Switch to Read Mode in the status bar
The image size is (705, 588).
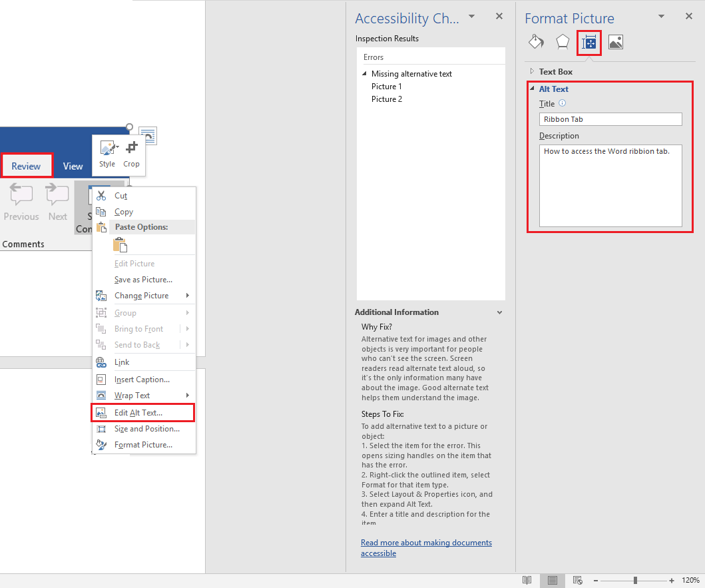527,580
